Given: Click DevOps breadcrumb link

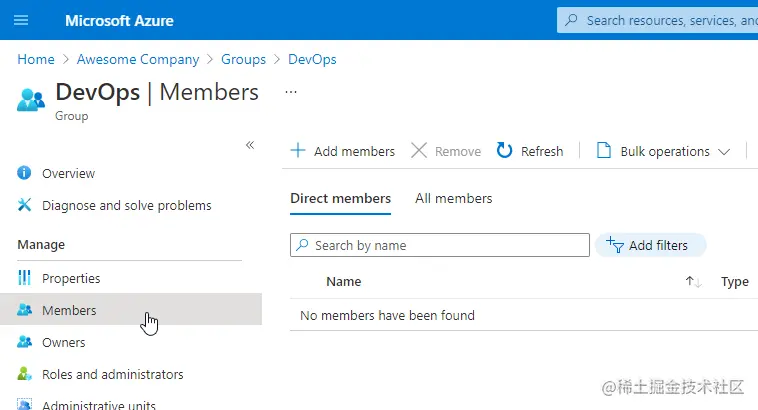Looking at the screenshot, I should [x=312, y=59].
